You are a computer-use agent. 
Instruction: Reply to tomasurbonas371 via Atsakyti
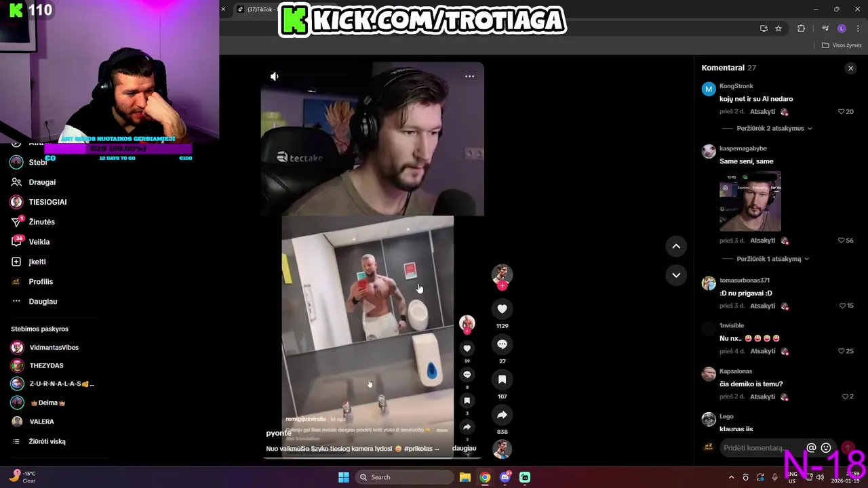point(762,306)
